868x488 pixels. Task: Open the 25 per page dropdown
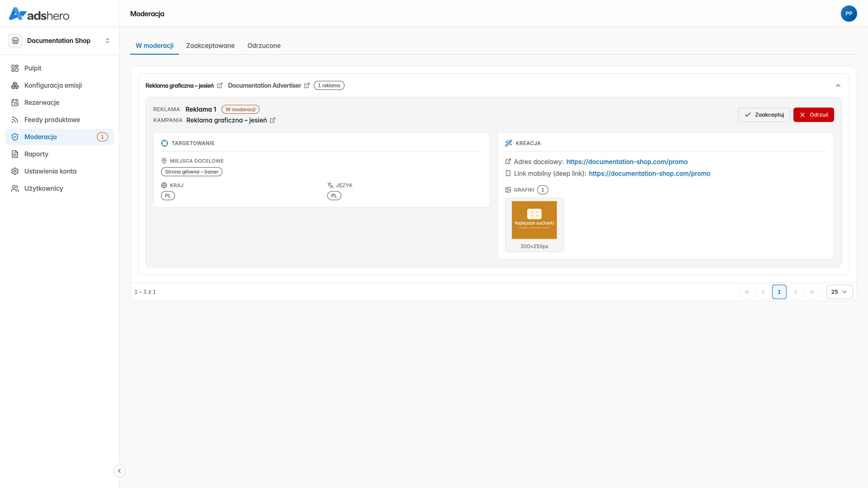click(839, 292)
